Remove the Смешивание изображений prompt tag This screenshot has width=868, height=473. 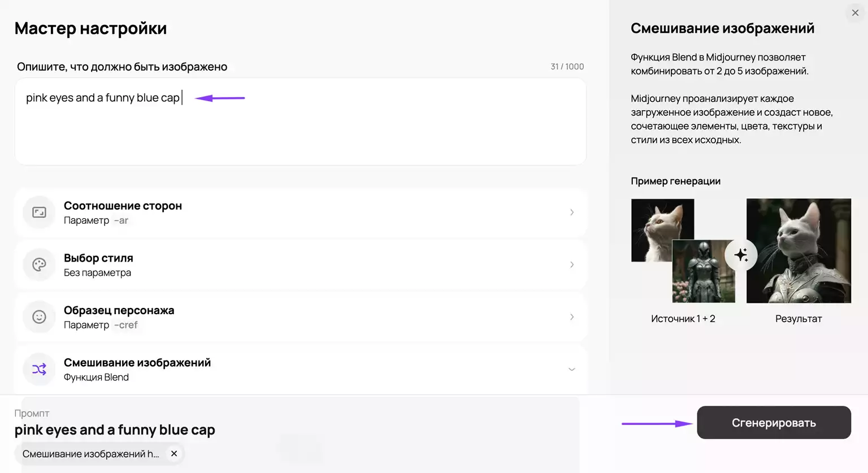point(174,454)
